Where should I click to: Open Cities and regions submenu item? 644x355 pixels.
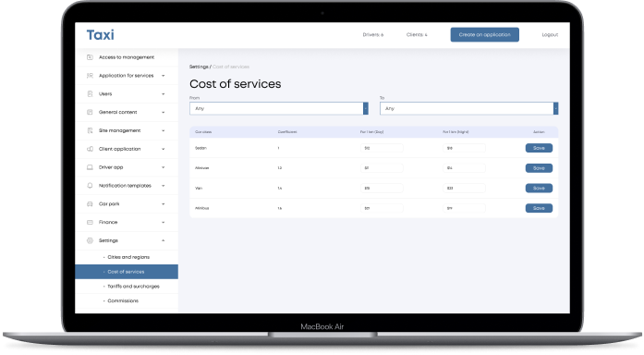click(127, 257)
